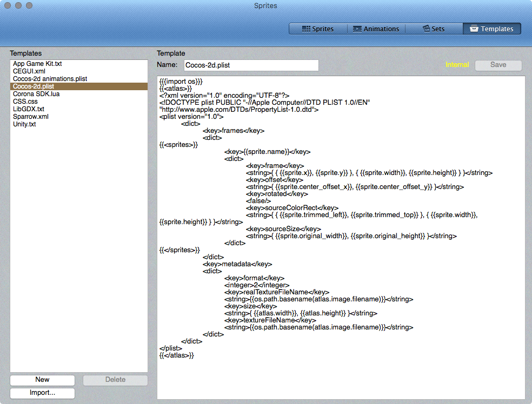Click the <key>frame</key> line
This screenshot has height=404, width=532.
(275, 166)
